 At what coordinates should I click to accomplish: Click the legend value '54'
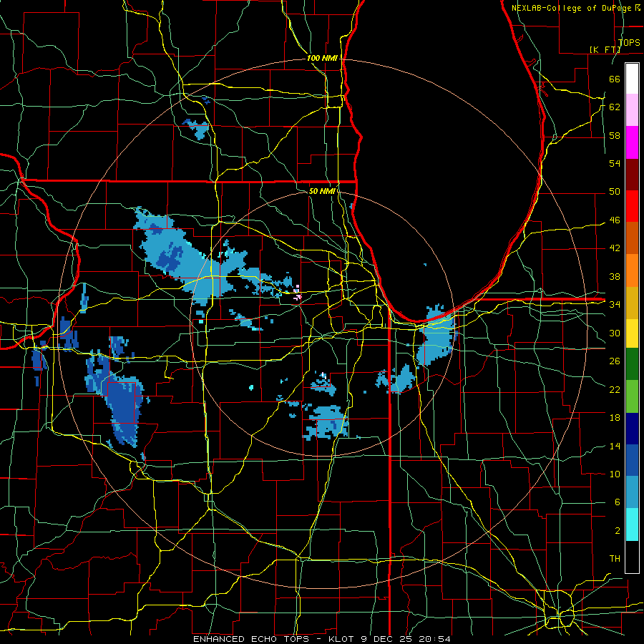tap(615, 163)
